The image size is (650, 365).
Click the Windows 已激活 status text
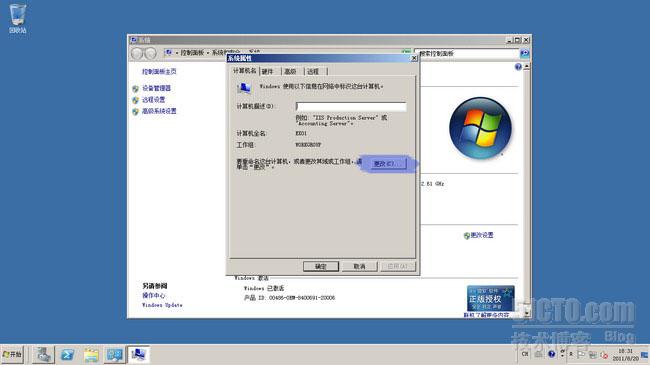click(x=264, y=288)
